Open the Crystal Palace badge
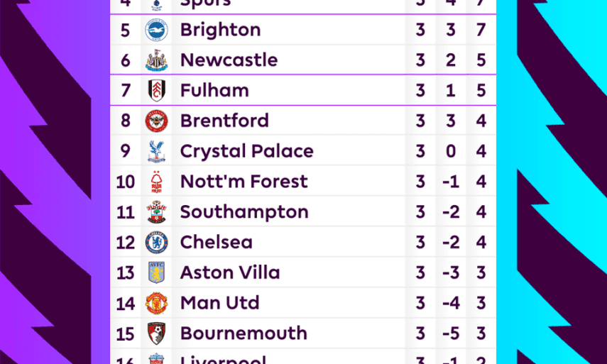This screenshot has width=607, height=364. click(x=156, y=151)
